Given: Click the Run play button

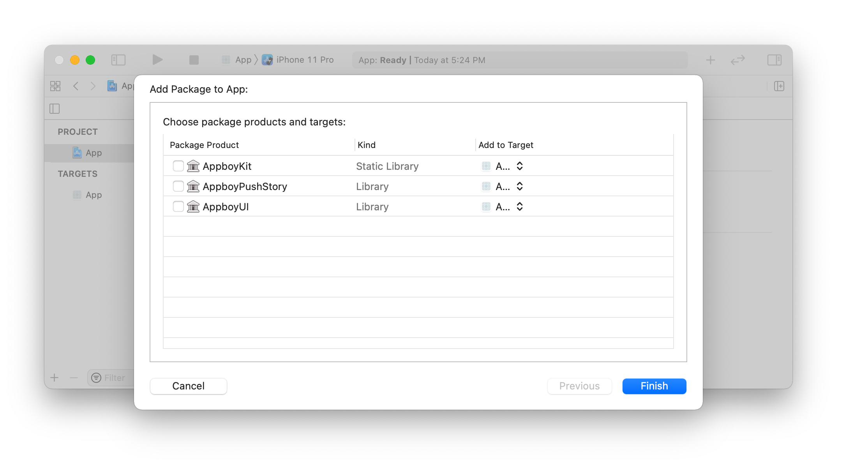Looking at the screenshot, I should 157,60.
